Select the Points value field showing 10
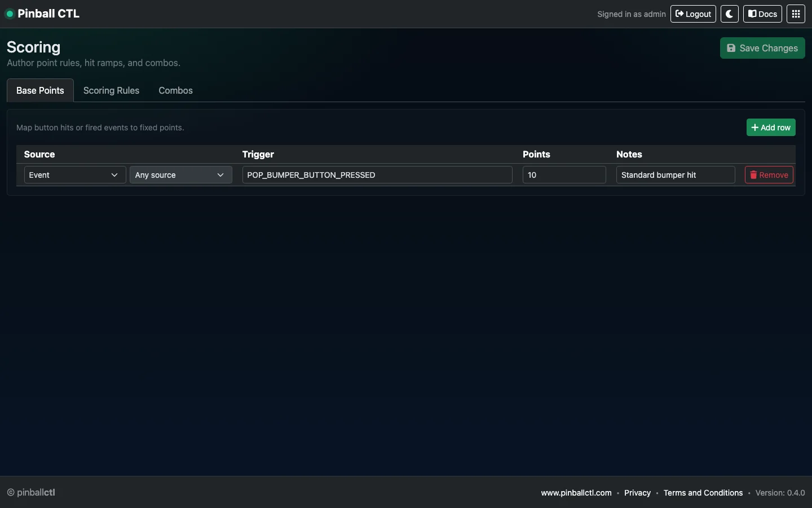Viewport: 812px width, 508px height. (x=564, y=175)
